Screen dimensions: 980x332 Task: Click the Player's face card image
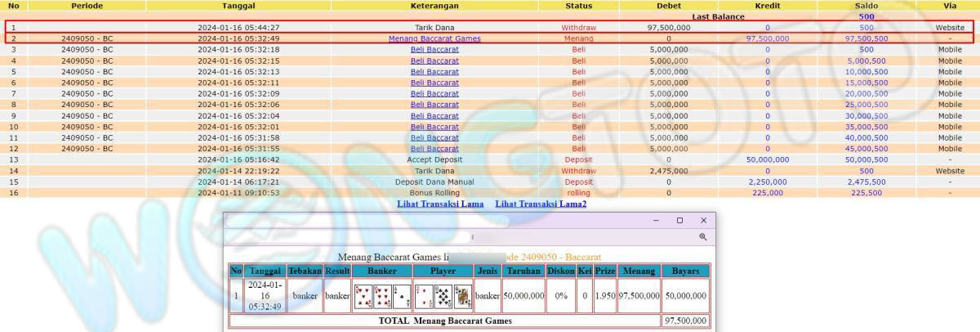click(x=462, y=296)
